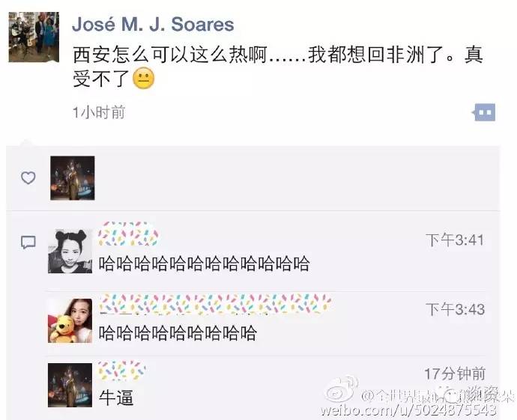Image resolution: width=517 pixels, height=420 pixels.
Task: Open blurred username of first commenter
Action: 129,234
